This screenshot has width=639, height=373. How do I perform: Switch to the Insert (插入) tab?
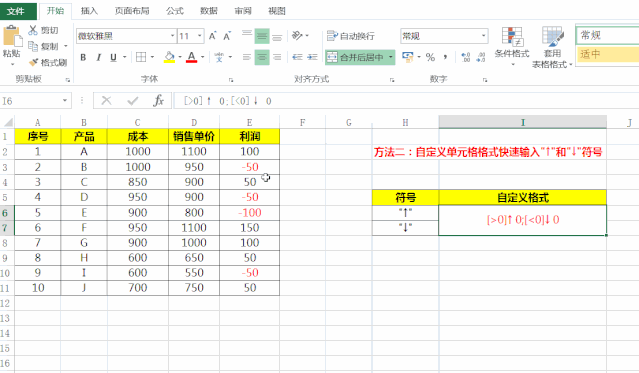[89, 11]
